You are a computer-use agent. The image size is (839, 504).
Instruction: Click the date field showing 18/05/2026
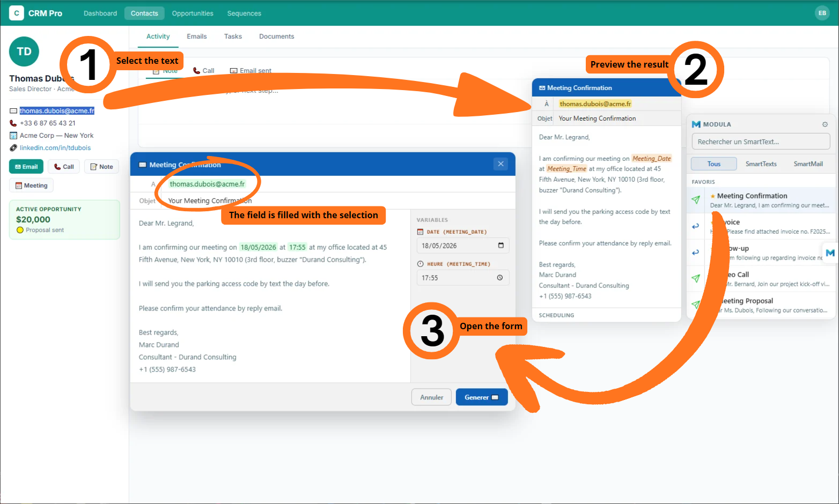(462, 246)
